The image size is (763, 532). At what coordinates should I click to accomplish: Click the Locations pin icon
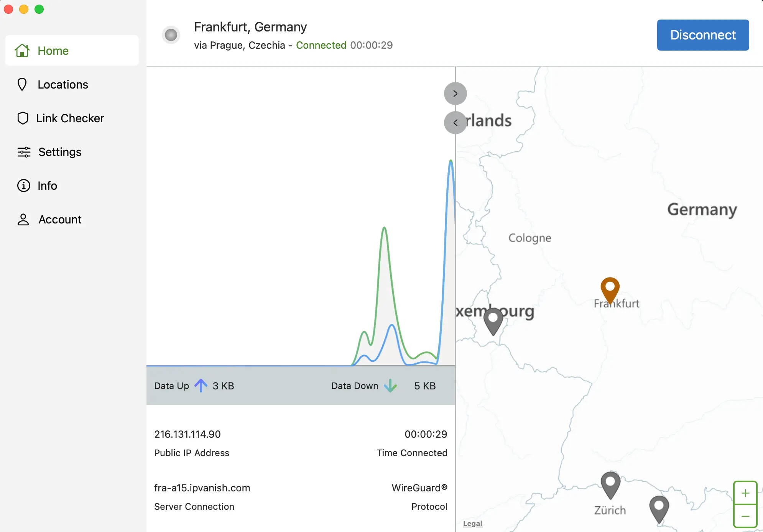click(x=22, y=84)
